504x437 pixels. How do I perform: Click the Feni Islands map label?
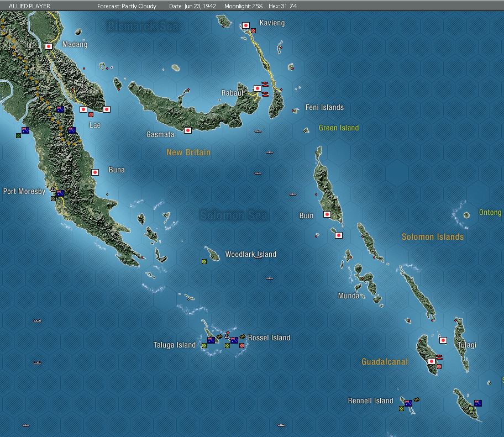pyautogui.click(x=324, y=107)
